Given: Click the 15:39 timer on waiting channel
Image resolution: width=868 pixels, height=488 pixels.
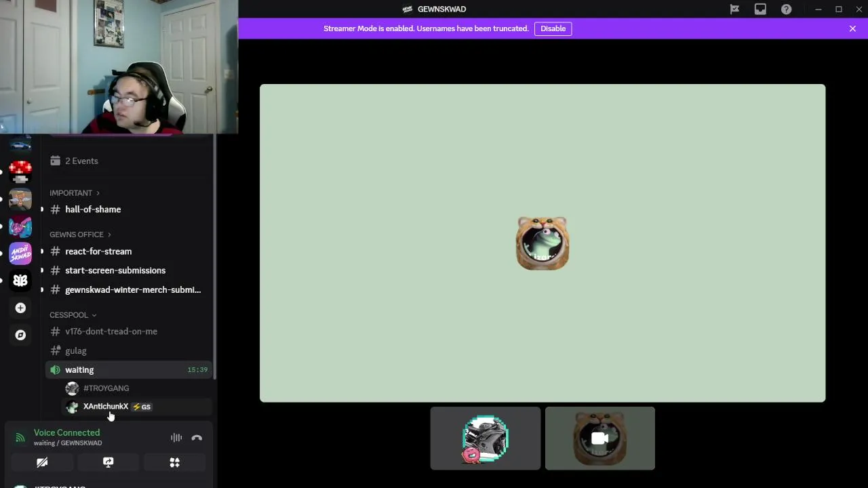Looking at the screenshot, I should [x=197, y=370].
